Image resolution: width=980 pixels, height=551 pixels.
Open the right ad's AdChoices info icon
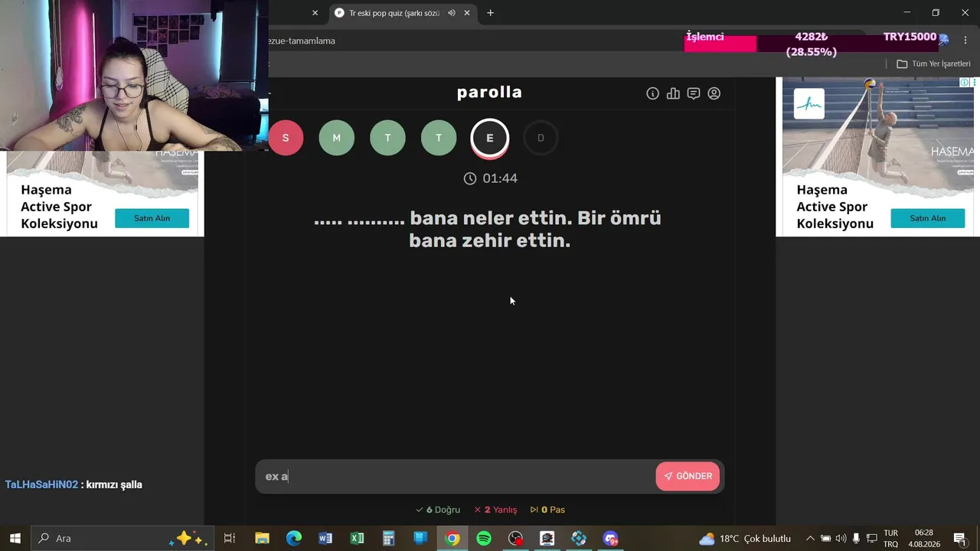965,82
